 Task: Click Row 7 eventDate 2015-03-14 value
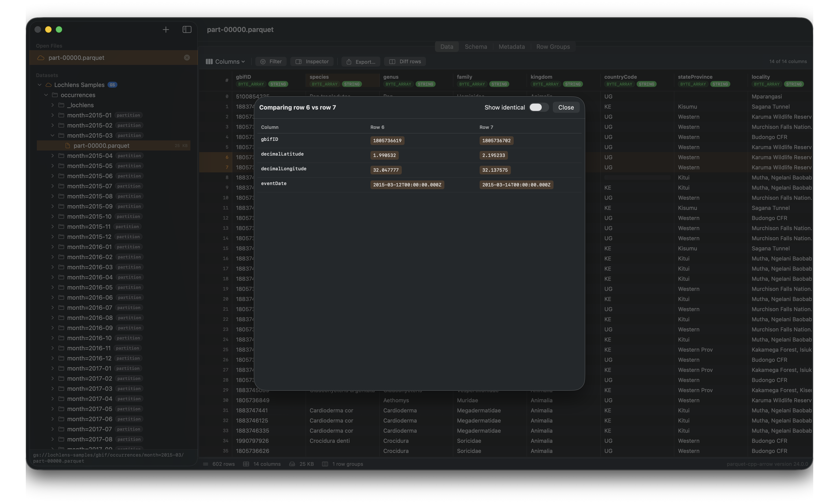[516, 185]
